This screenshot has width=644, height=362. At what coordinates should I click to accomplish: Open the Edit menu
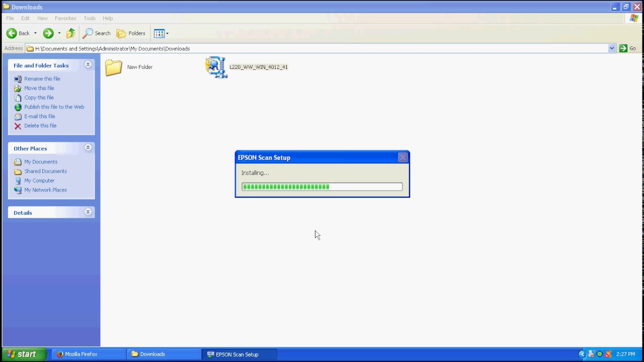point(25,18)
